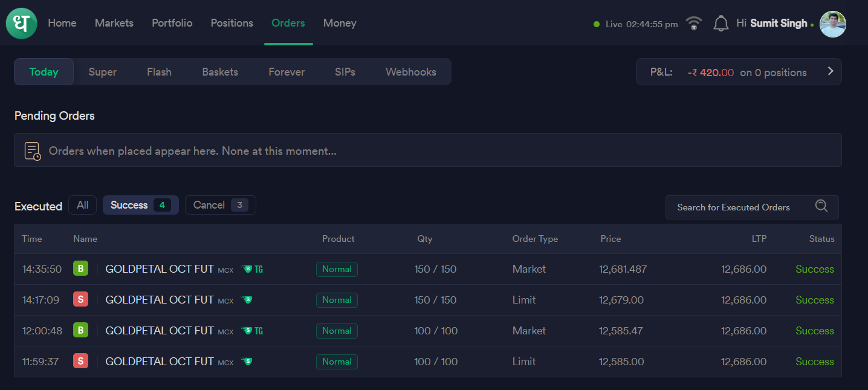868x390 pixels.
Task: Open the Forever orders tab
Action: (287, 72)
